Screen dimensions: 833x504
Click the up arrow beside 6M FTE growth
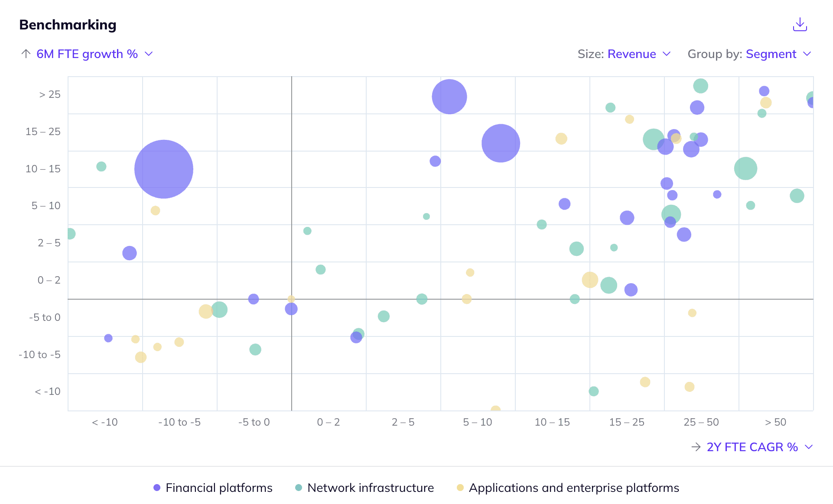pyautogui.click(x=26, y=54)
